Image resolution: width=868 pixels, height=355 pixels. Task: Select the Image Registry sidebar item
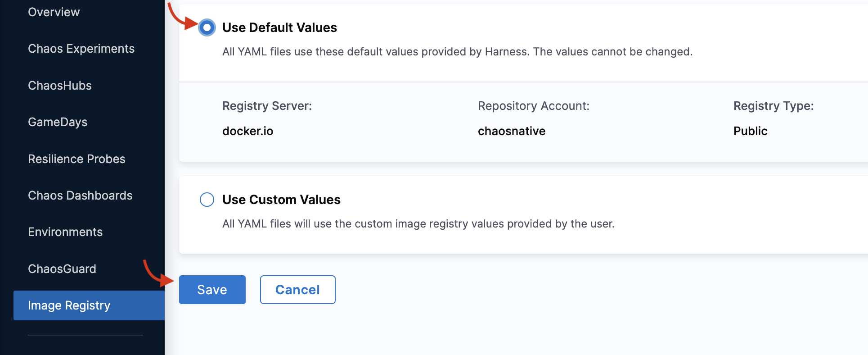[x=69, y=305]
